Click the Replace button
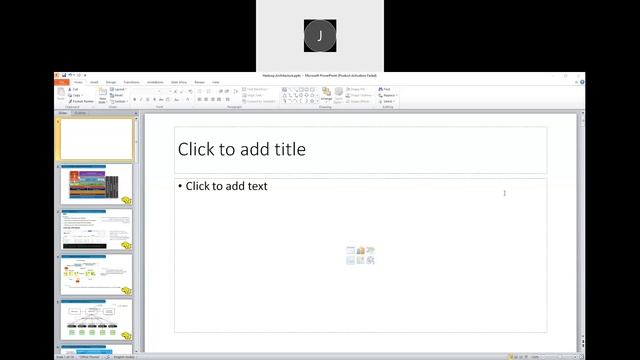This screenshot has height=360, width=640. (388, 95)
